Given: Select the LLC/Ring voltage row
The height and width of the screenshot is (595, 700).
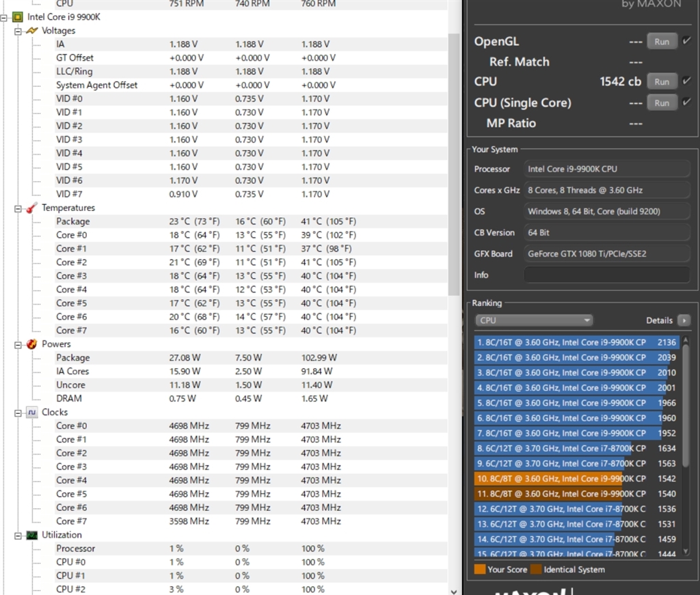Looking at the screenshot, I should coord(250,71).
